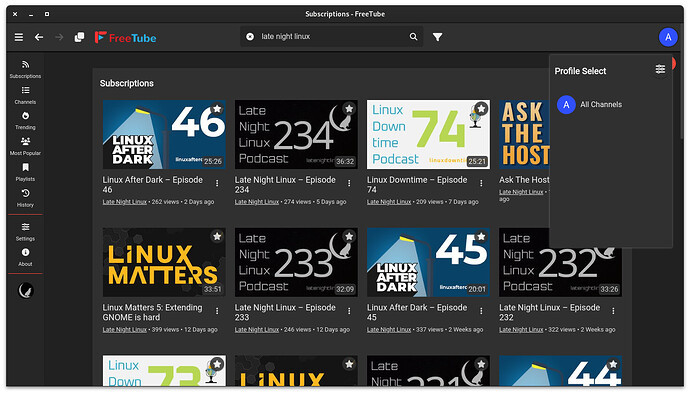690x394 pixels.
Task: Open options menu for Late Night Linux 232
Action: [613, 311]
